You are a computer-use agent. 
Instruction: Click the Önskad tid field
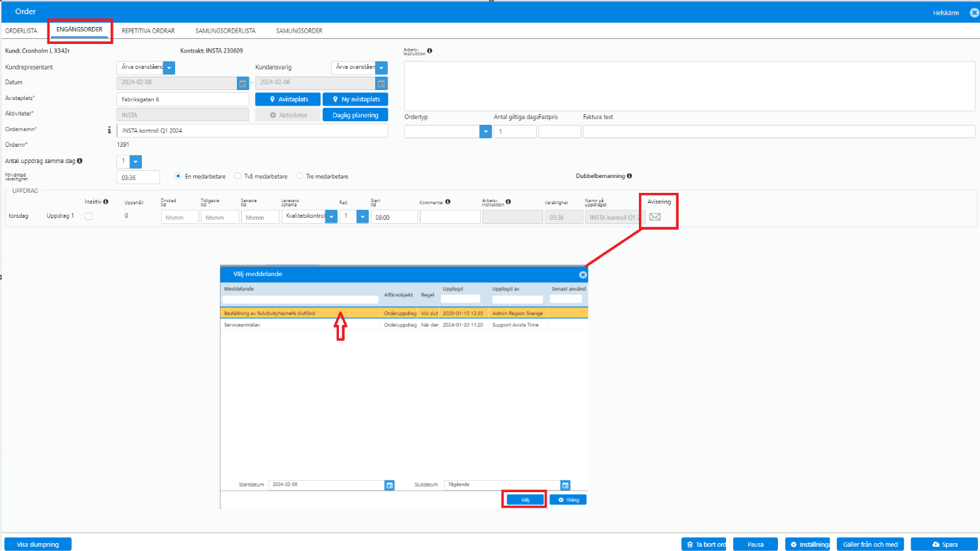[x=180, y=217]
